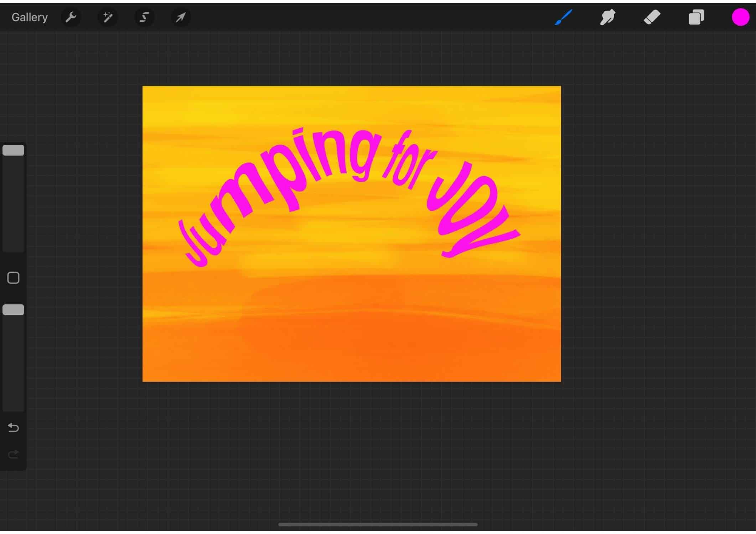Viewport: 756px width, 534px height.
Task: Tap the opacity slider handle
Action: coord(14,309)
